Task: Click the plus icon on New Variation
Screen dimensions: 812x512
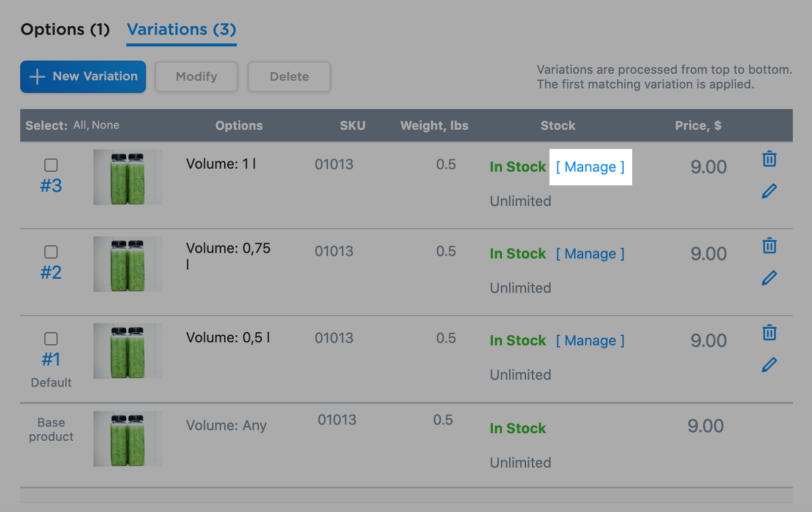Action: tap(37, 76)
